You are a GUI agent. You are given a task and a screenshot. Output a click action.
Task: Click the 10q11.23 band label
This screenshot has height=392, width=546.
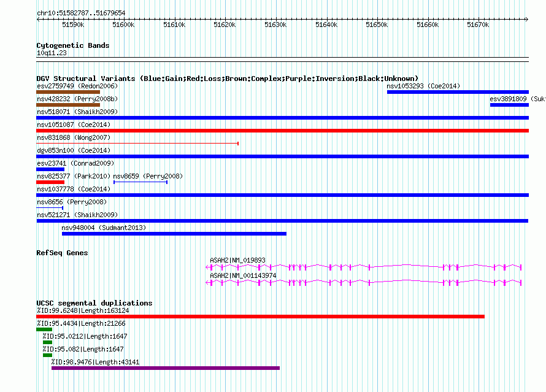pyautogui.click(x=52, y=53)
